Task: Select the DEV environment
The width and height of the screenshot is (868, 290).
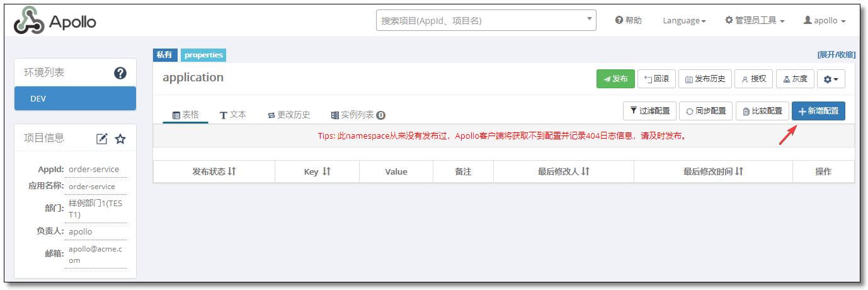Action: [x=75, y=98]
